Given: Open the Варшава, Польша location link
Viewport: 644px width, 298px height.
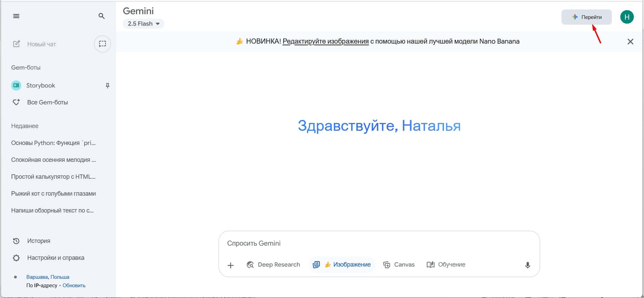Looking at the screenshot, I should coord(48,277).
